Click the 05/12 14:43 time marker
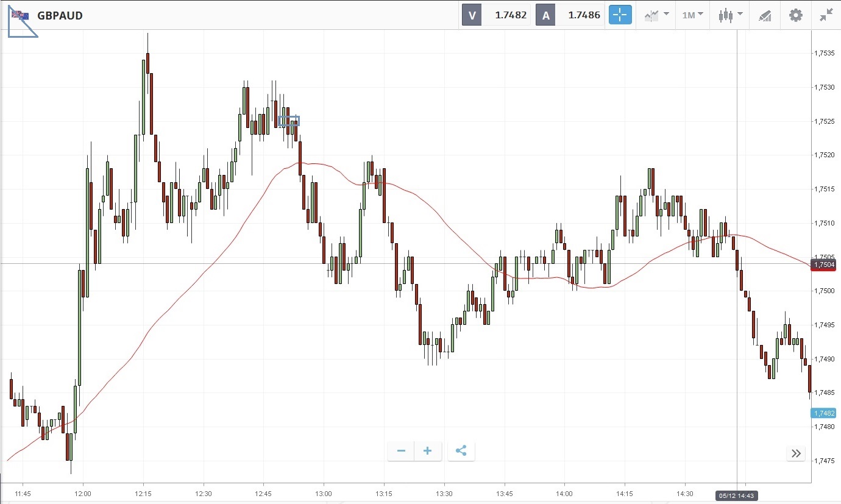 [x=736, y=495]
